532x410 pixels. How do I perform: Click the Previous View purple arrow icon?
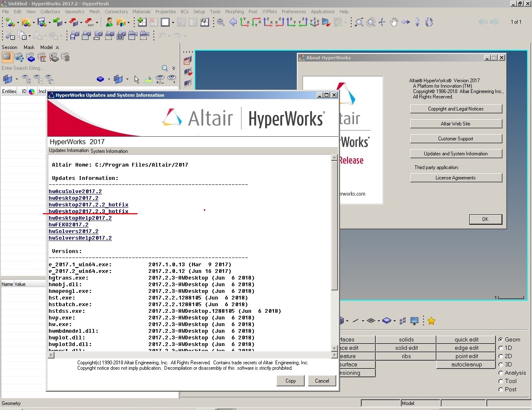(x=233, y=22)
